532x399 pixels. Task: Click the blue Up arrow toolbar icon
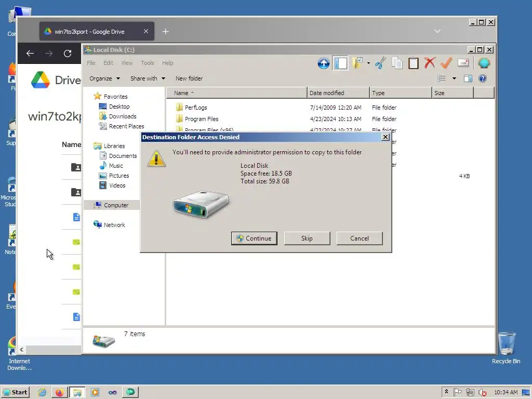(323, 63)
